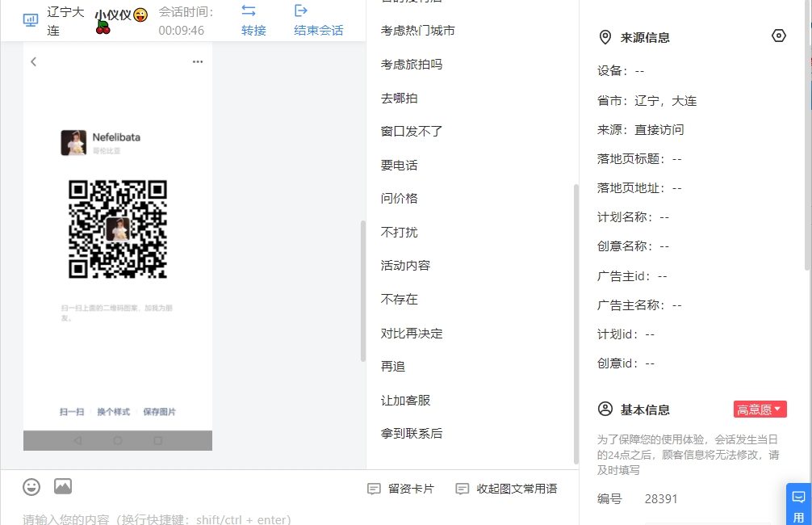Select quick reply 不打扰

point(399,232)
